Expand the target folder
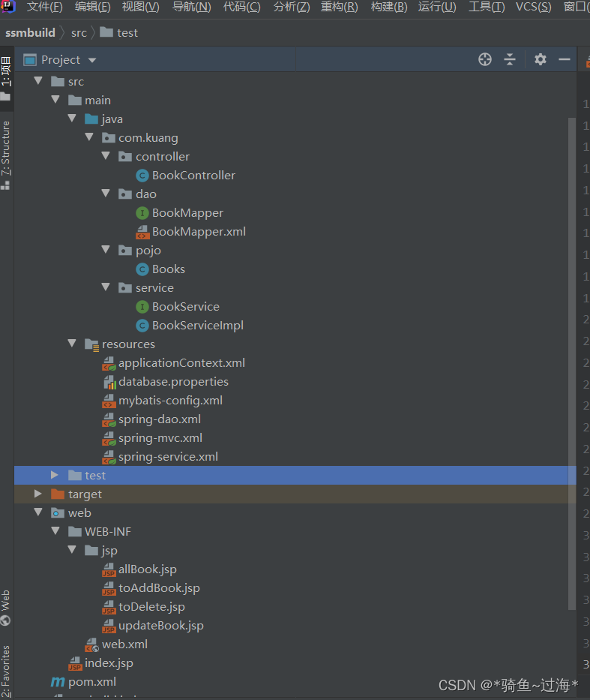 tap(38, 494)
